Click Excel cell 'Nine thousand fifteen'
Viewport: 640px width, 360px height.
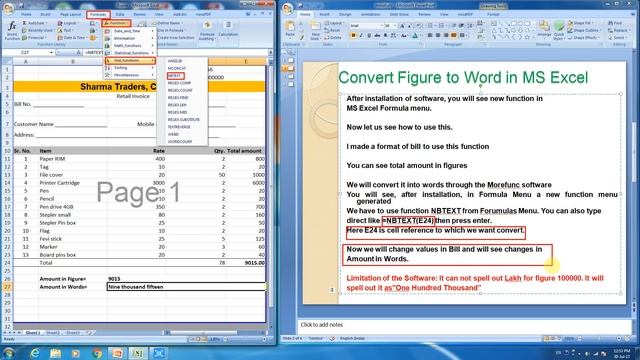(186, 287)
